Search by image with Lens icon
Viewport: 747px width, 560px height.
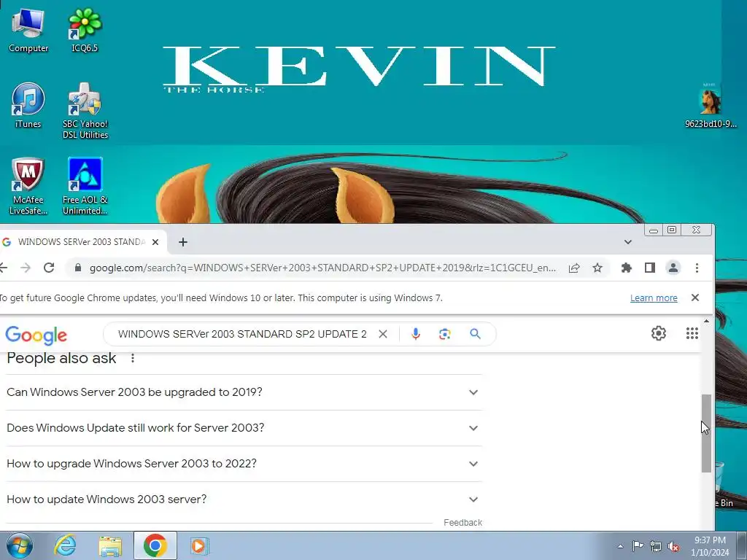pos(445,334)
